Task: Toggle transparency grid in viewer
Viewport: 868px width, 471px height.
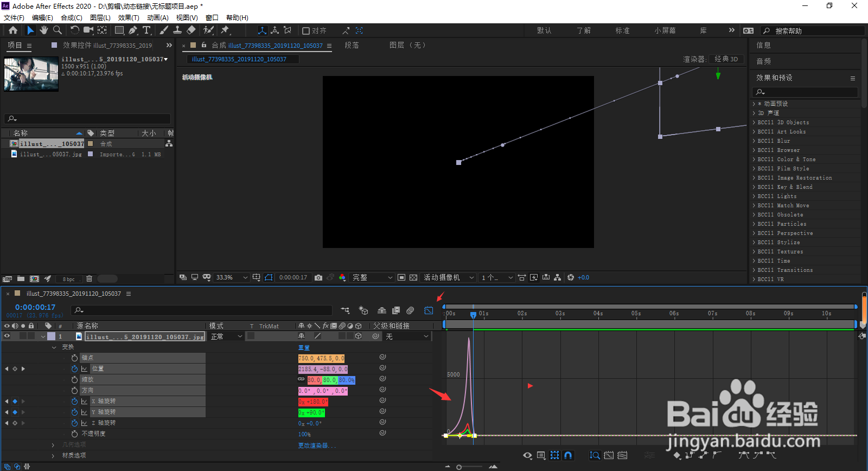Action: [413, 277]
